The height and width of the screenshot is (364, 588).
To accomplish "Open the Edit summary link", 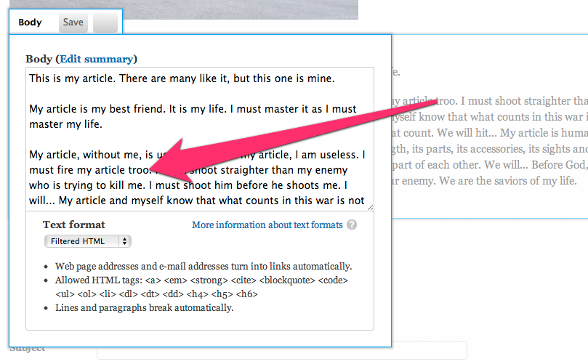I will pos(97,60).
